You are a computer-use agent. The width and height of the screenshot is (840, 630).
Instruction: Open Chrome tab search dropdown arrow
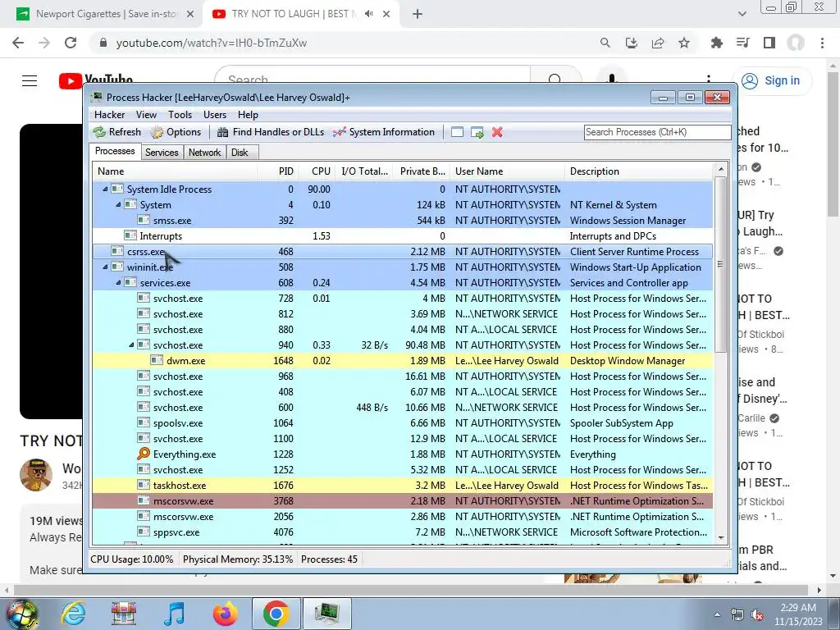(x=742, y=14)
